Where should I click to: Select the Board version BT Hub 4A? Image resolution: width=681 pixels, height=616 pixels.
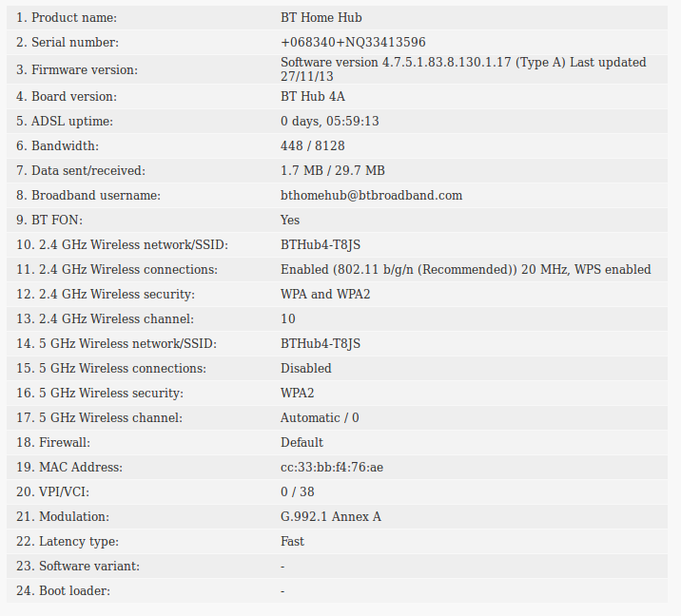click(313, 97)
